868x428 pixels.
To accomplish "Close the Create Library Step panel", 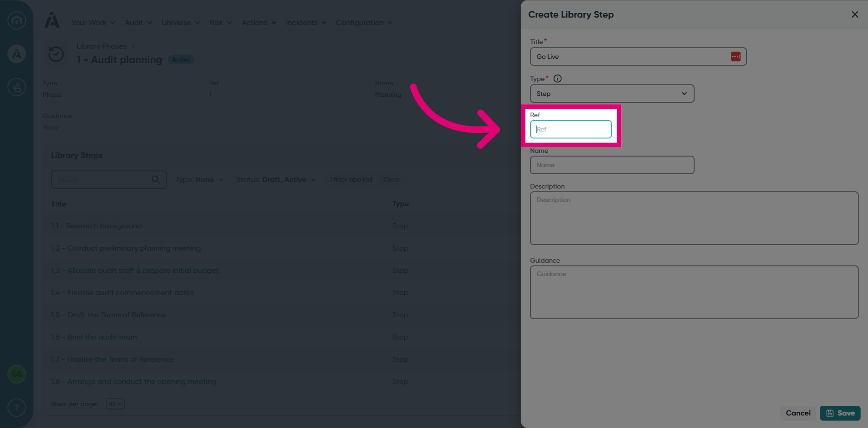I will coord(855,14).
